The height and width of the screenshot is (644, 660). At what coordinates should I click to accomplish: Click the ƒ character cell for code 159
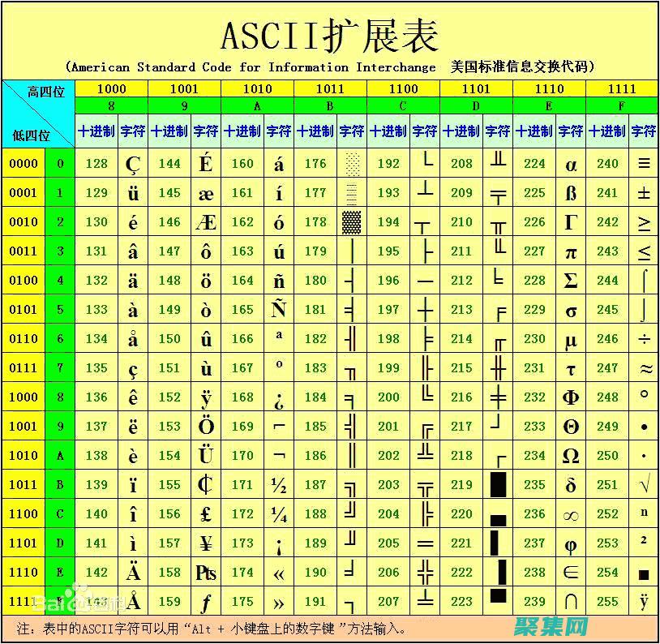(x=206, y=602)
